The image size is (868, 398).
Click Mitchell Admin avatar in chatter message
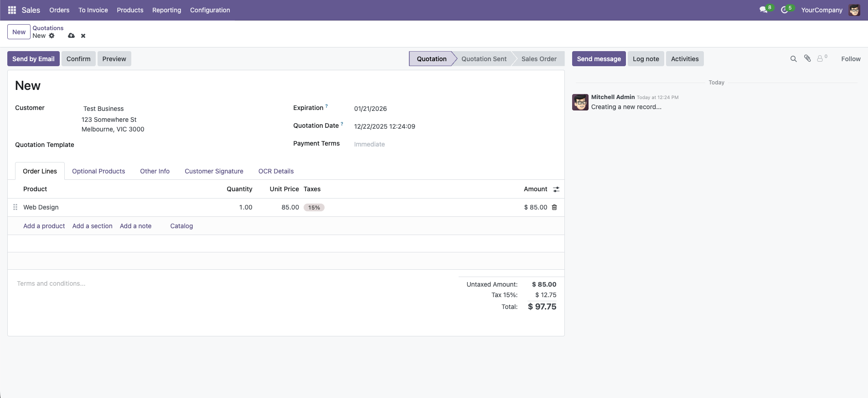(x=580, y=102)
